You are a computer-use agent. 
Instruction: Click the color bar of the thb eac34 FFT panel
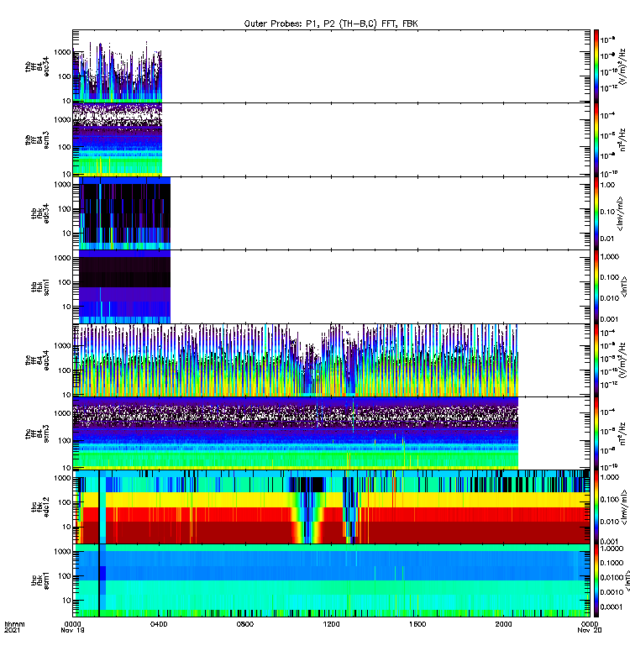[x=596, y=66]
